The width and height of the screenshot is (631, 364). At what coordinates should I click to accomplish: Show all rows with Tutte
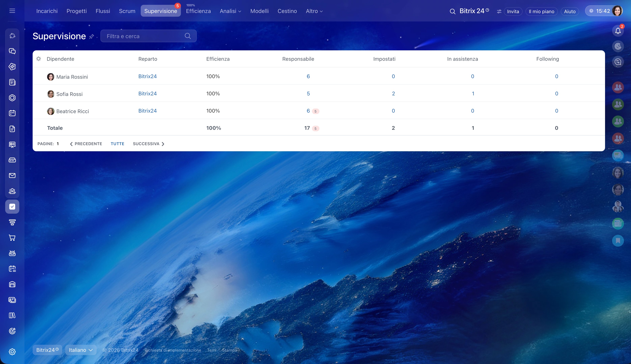click(117, 144)
